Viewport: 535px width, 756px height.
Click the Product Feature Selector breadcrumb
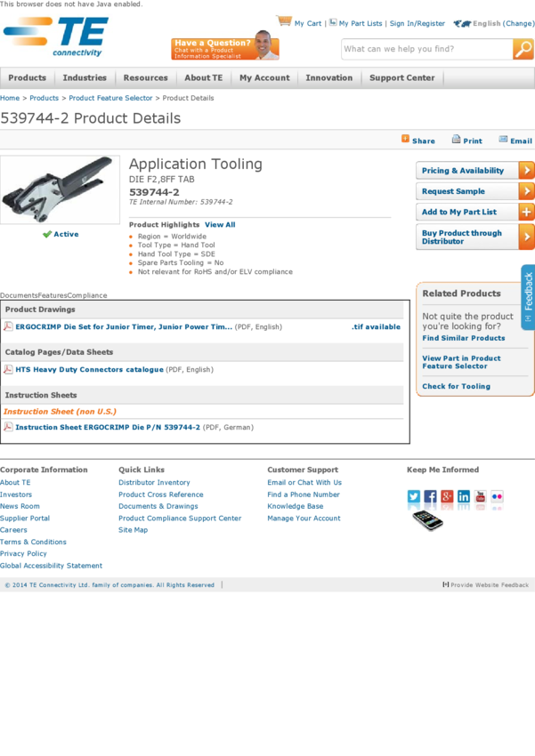[x=110, y=98]
